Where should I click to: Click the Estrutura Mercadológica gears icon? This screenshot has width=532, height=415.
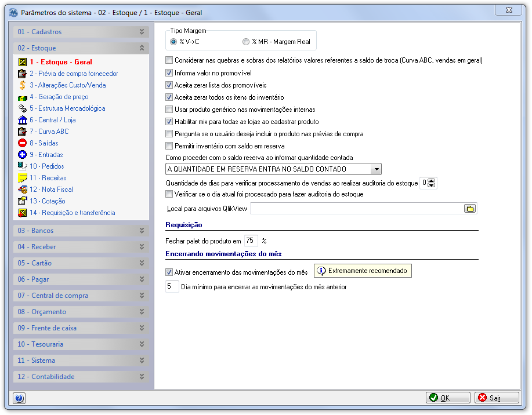pyautogui.click(x=23, y=108)
